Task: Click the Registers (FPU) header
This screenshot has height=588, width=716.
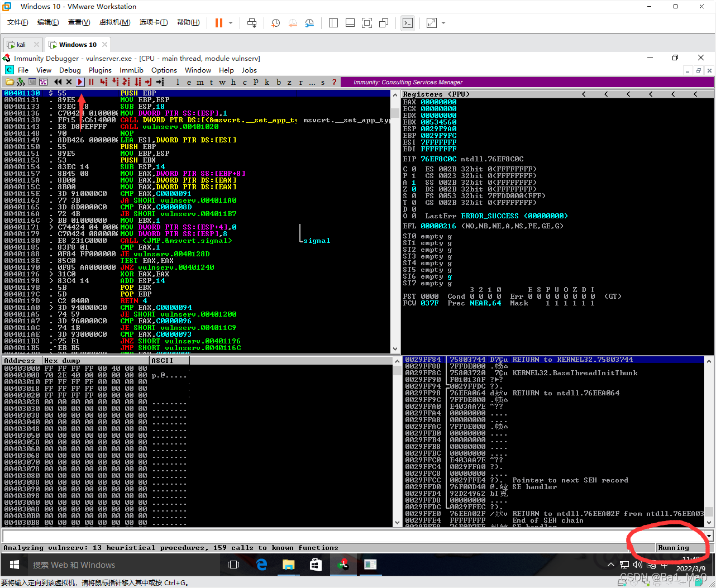Action: pos(436,94)
